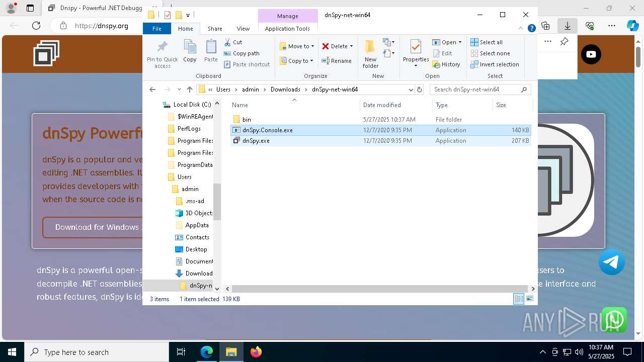Viewport: 644px width, 362px height.
Task: Open Firefox from the taskbar
Action: (x=256, y=352)
